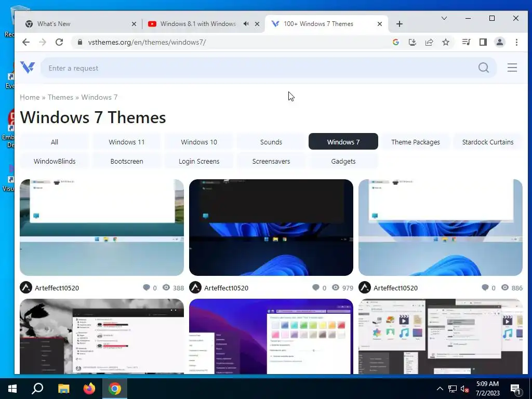
Task: Open muted volume tray icon
Action: (465, 389)
